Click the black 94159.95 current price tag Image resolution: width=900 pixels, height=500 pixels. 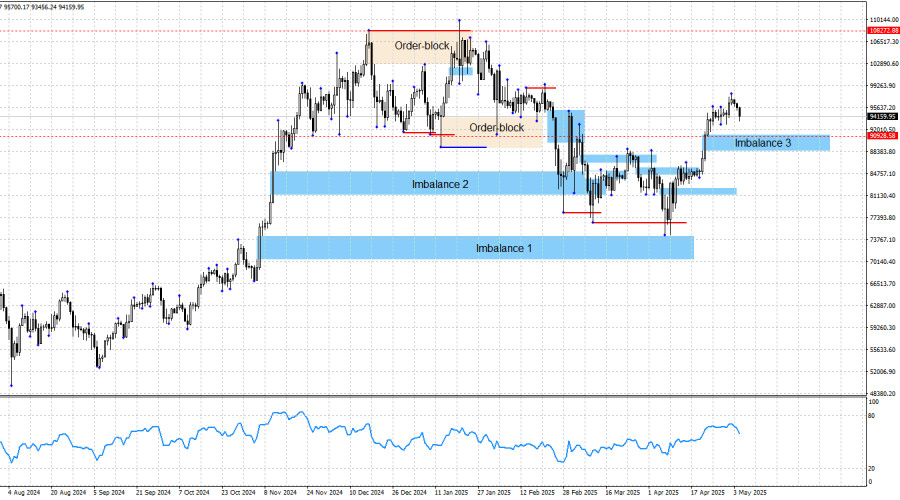tap(882, 117)
